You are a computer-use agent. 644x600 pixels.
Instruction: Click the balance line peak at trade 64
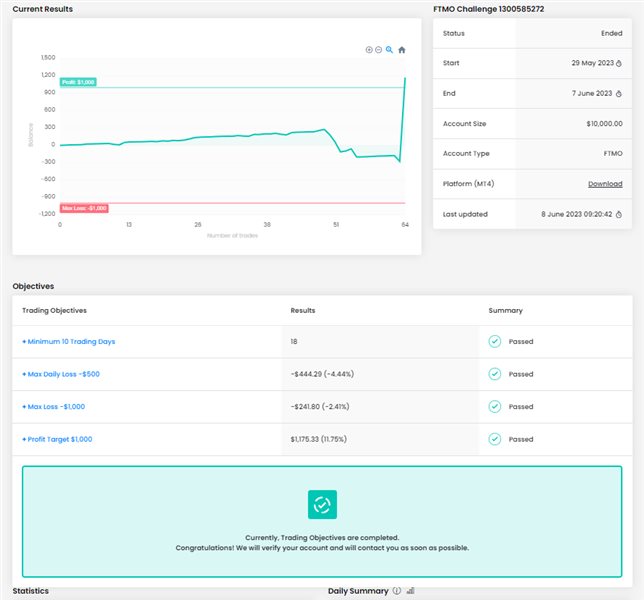pos(405,78)
